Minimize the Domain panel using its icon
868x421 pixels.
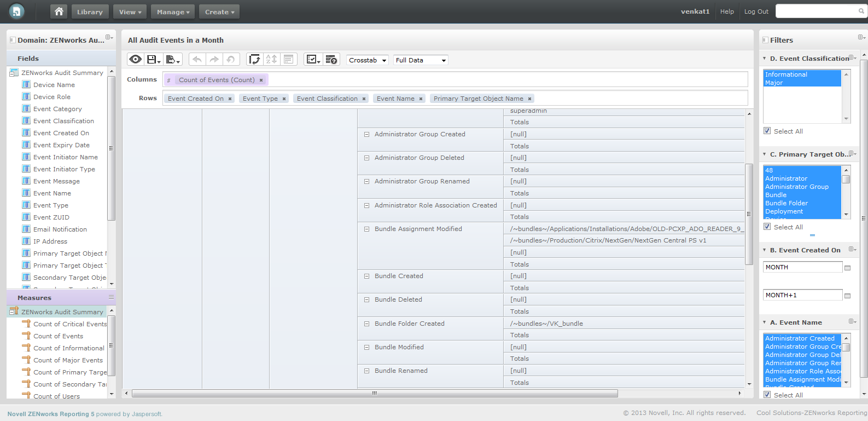pos(13,40)
